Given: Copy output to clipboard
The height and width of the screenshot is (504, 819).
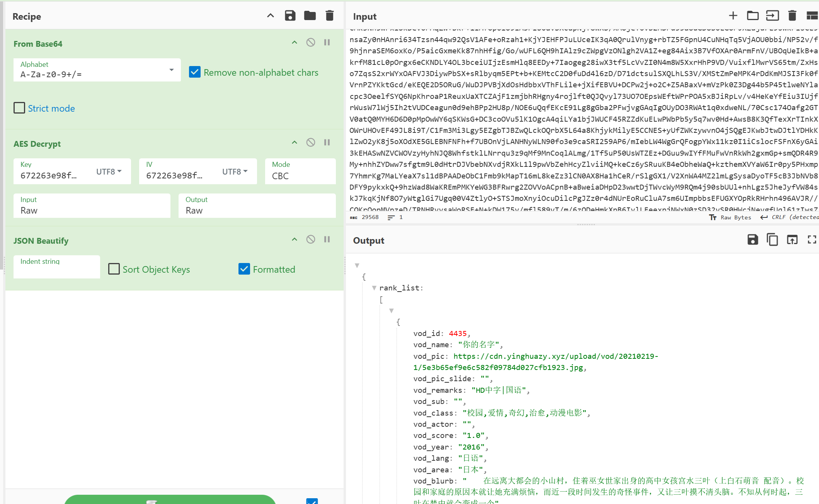Looking at the screenshot, I should coord(772,240).
